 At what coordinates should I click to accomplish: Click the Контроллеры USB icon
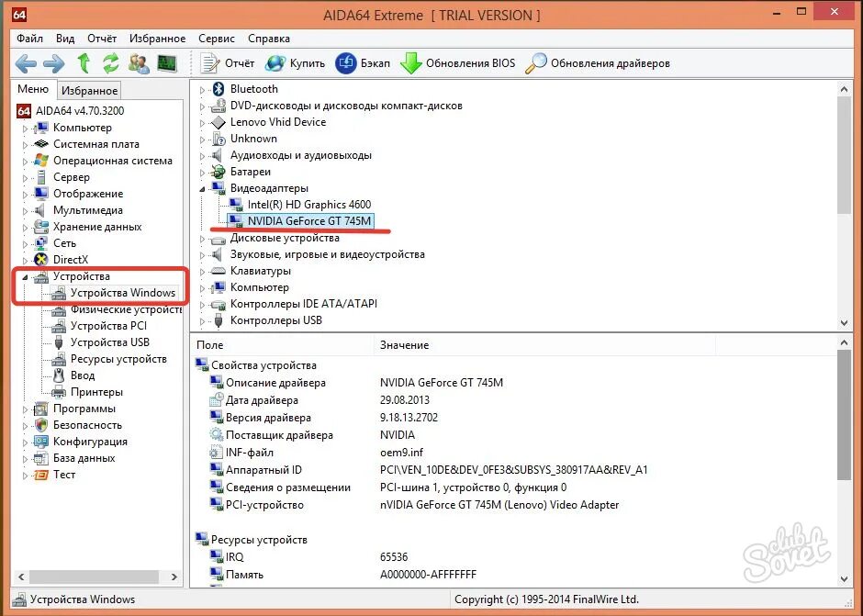219,320
